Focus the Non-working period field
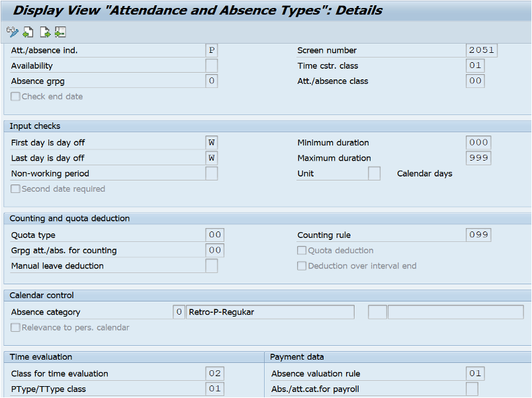Image resolution: width=532 pixels, height=398 pixels. tap(211, 174)
